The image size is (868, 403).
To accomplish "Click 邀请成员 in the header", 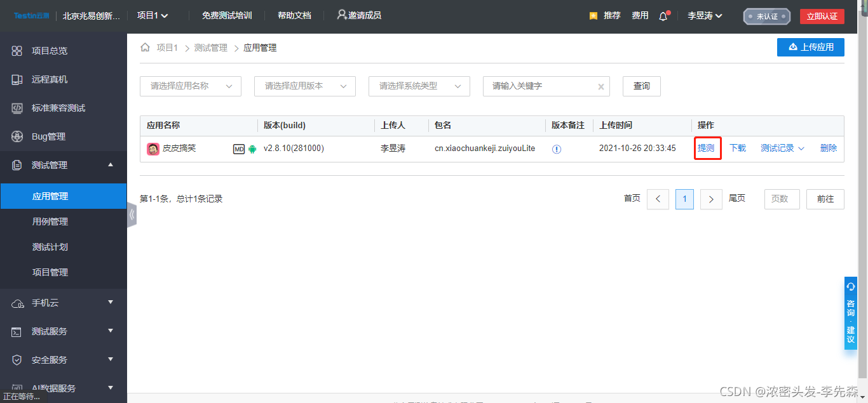I will tap(359, 15).
